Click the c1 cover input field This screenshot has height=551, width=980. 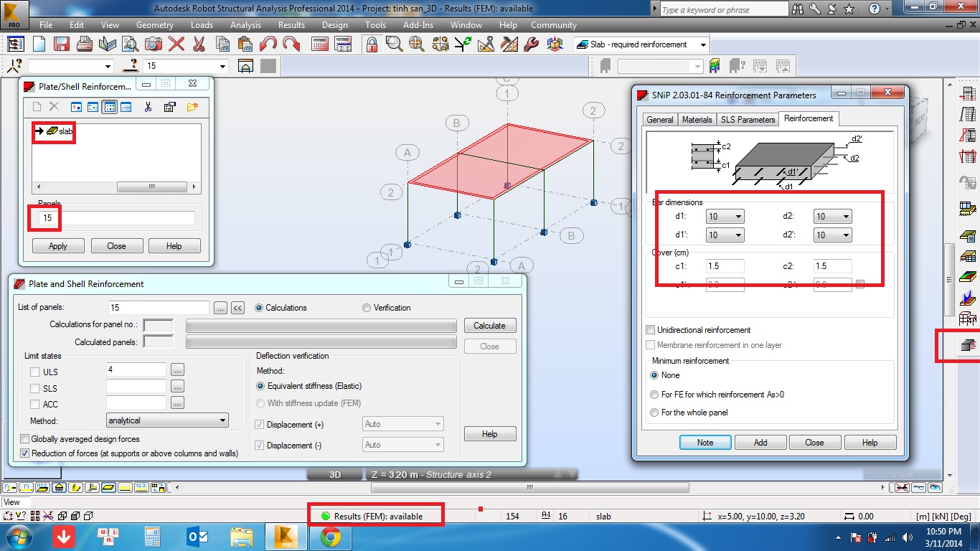pos(725,266)
